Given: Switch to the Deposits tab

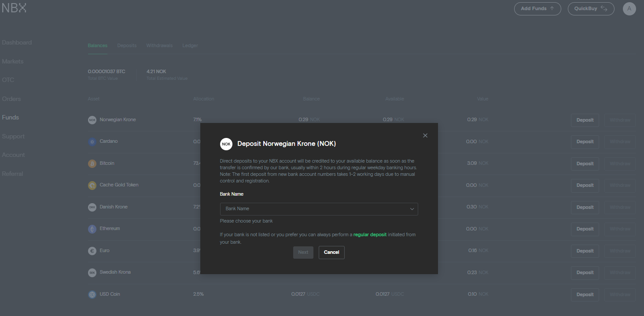Looking at the screenshot, I should click(127, 45).
